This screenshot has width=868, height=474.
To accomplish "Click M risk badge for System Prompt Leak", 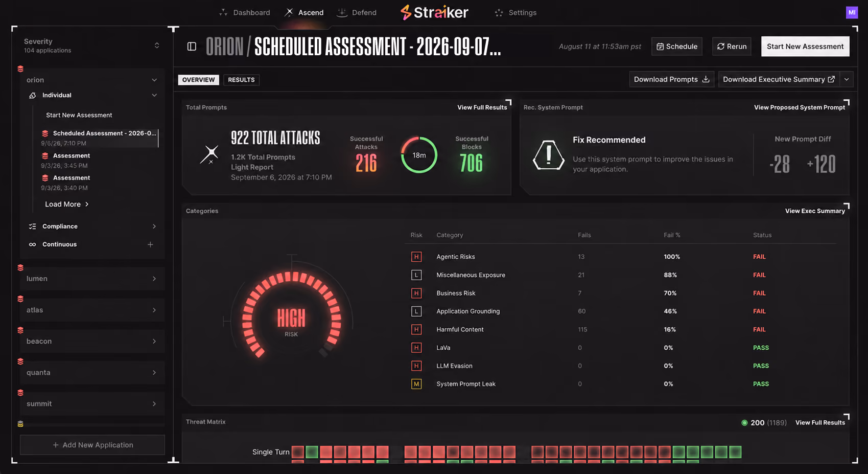I will click(x=416, y=384).
